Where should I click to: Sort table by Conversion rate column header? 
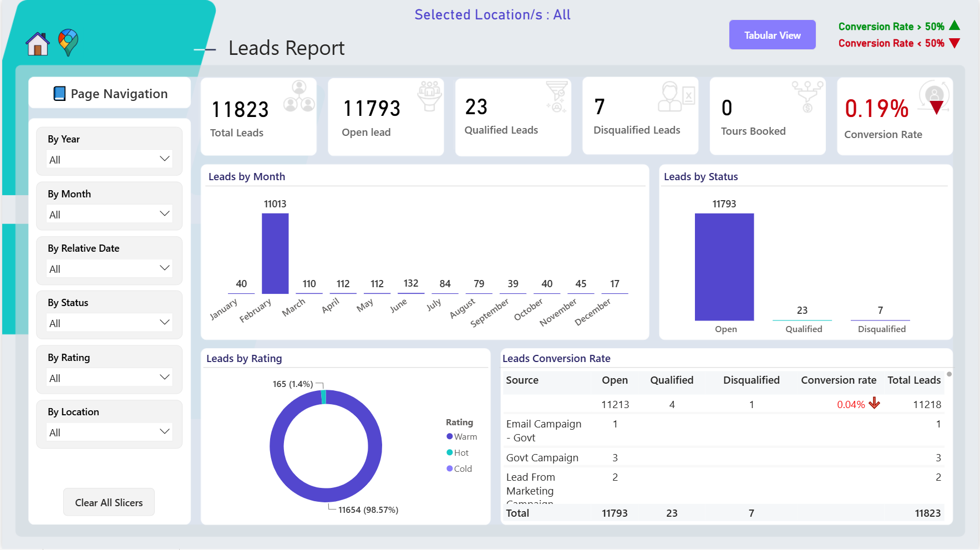[x=839, y=380]
